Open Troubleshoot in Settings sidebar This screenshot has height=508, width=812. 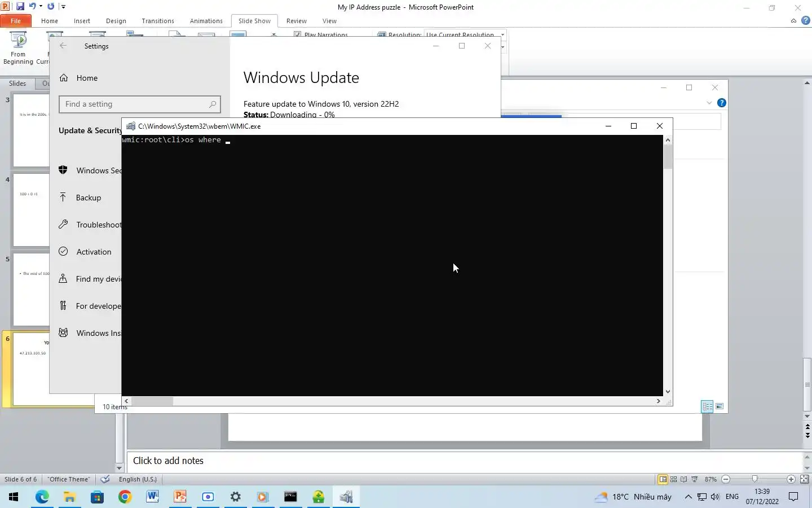tap(90, 225)
